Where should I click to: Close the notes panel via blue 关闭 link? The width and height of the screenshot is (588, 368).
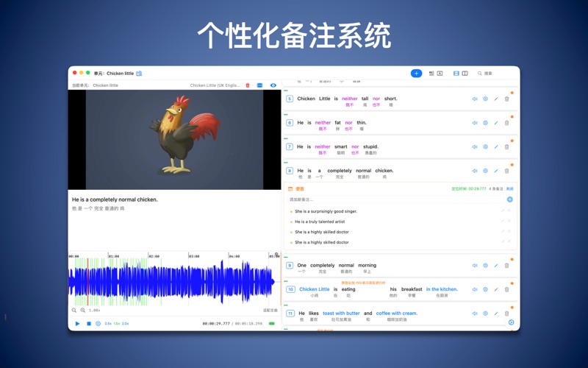pyautogui.click(x=509, y=189)
